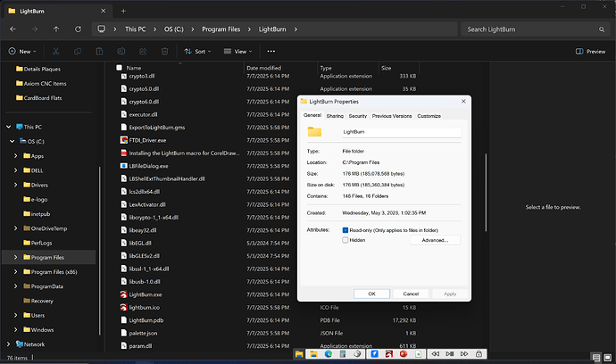Toggle the Read-only attribute checkbox
The width and height of the screenshot is (616, 364).
(x=345, y=230)
